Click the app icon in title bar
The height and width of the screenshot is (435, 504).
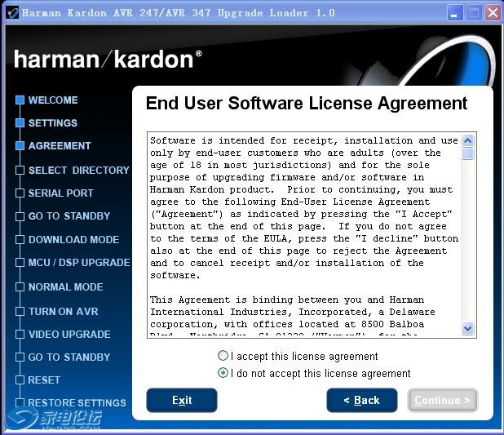click(x=12, y=13)
